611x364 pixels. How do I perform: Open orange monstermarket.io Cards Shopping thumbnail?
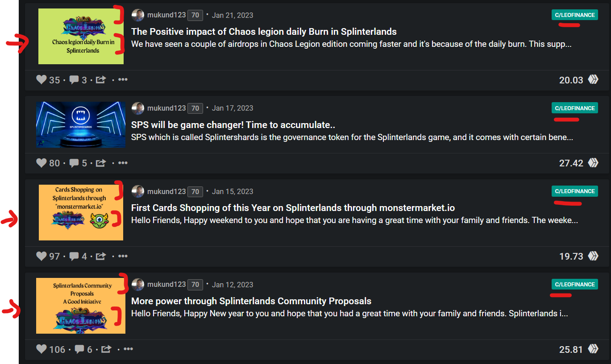(81, 212)
